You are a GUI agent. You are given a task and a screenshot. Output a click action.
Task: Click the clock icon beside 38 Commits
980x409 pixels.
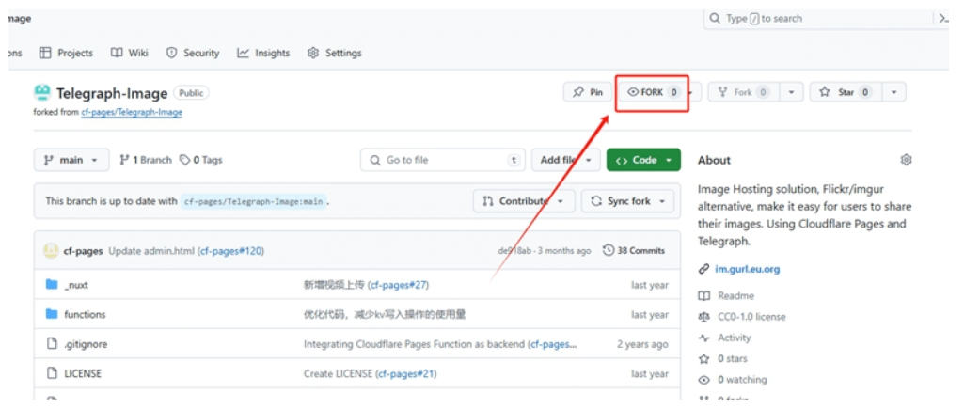pos(609,250)
